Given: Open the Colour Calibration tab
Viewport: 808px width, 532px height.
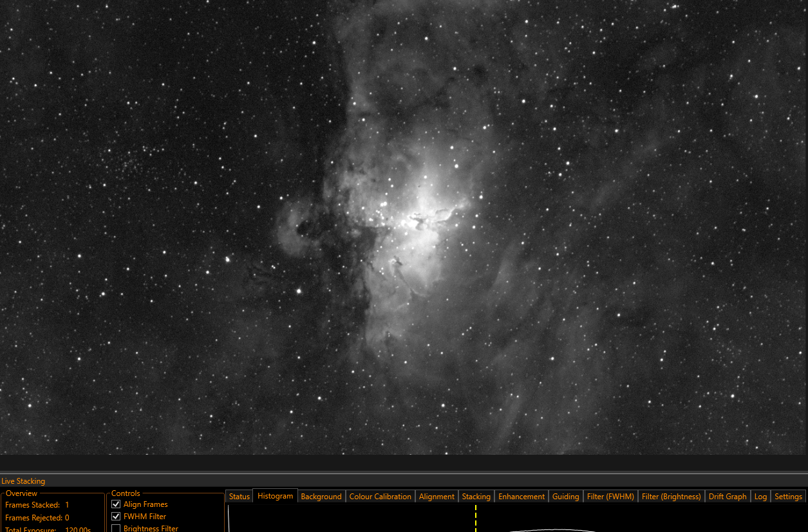Looking at the screenshot, I should tap(380, 497).
